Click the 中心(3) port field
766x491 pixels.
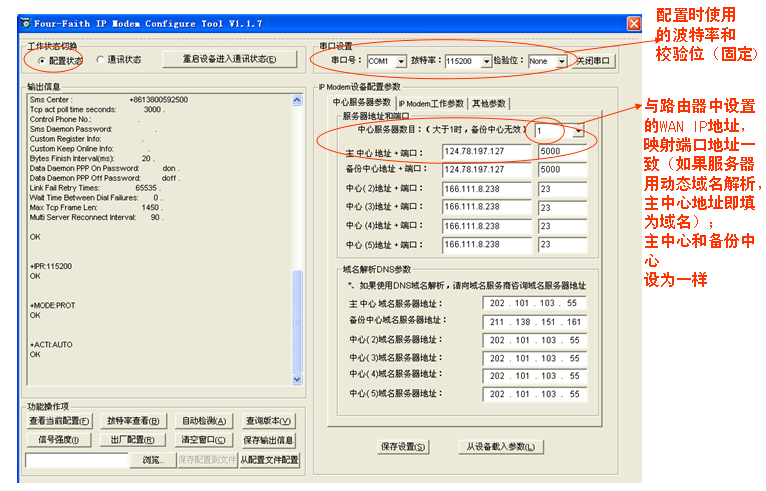coord(562,207)
